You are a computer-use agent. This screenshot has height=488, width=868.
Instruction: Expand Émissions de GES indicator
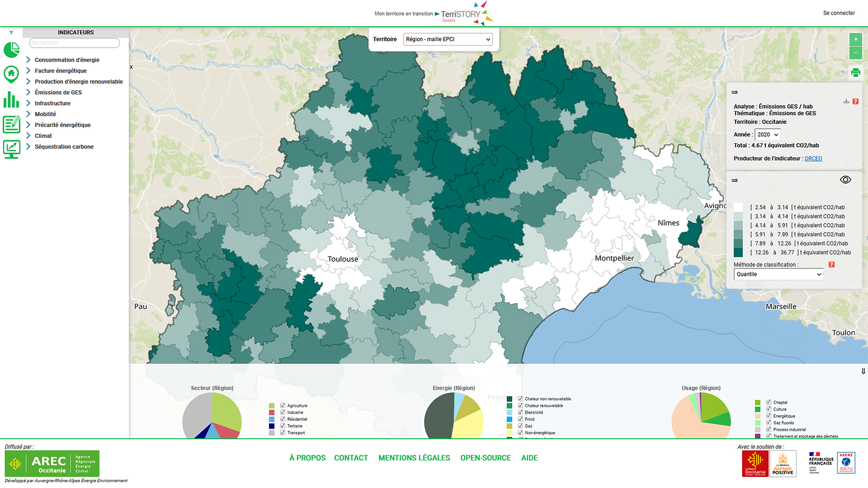[x=58, y=93]
